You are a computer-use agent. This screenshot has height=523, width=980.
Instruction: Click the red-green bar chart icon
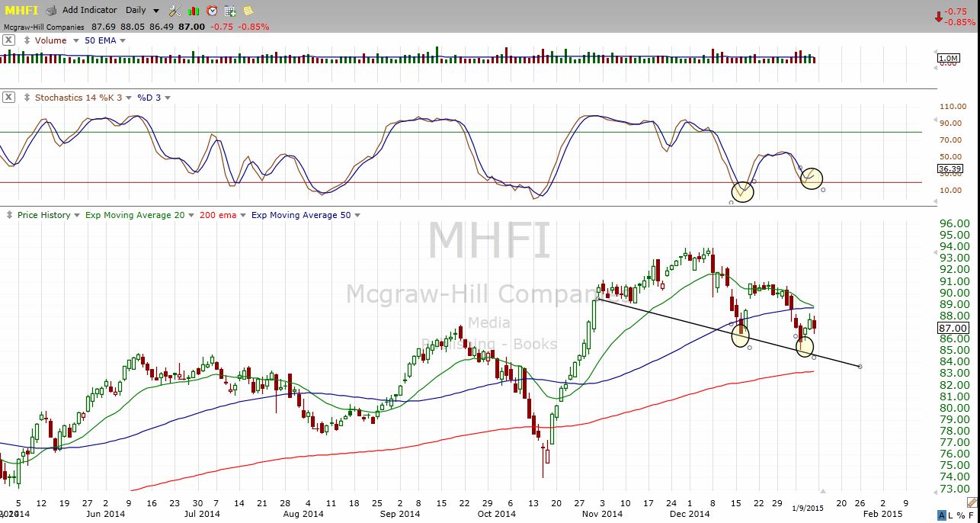click(x=194, y=11)
